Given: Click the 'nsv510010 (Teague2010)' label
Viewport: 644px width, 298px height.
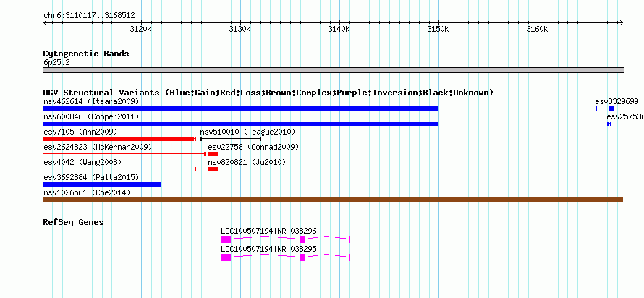Looking at the screenshot, I should [247, 132].
